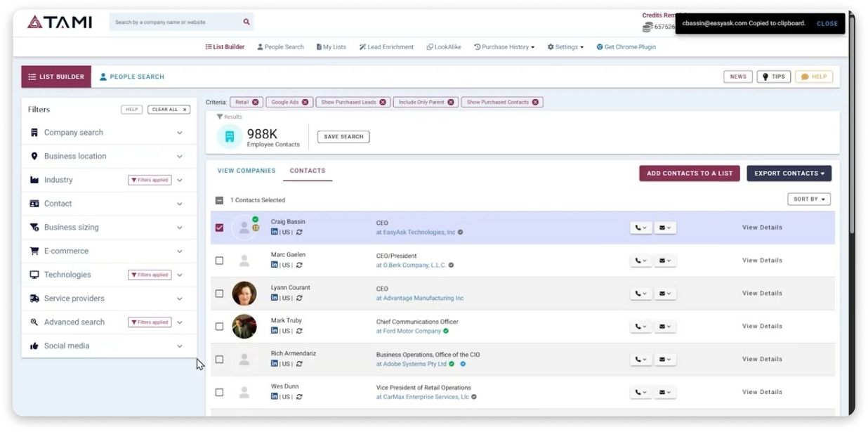This screenshot has width=868, height=432.
Task: Open Marc Gaelen's LinkedIn icon
Action: click(275, 265)
